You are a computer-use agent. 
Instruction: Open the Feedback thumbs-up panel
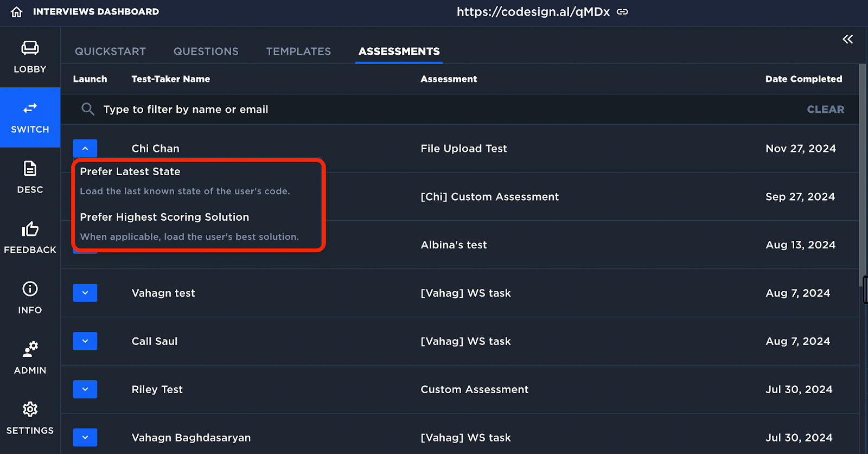[x=30, y=238]
